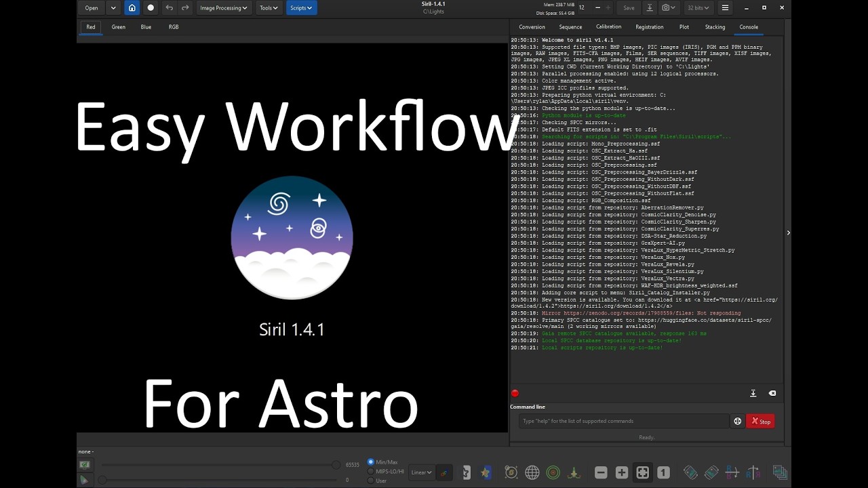Image resolution: width=868 pixels, height=488 pixels.
Task: Zoom out with the minus button
Action: (x=601, y=472)
